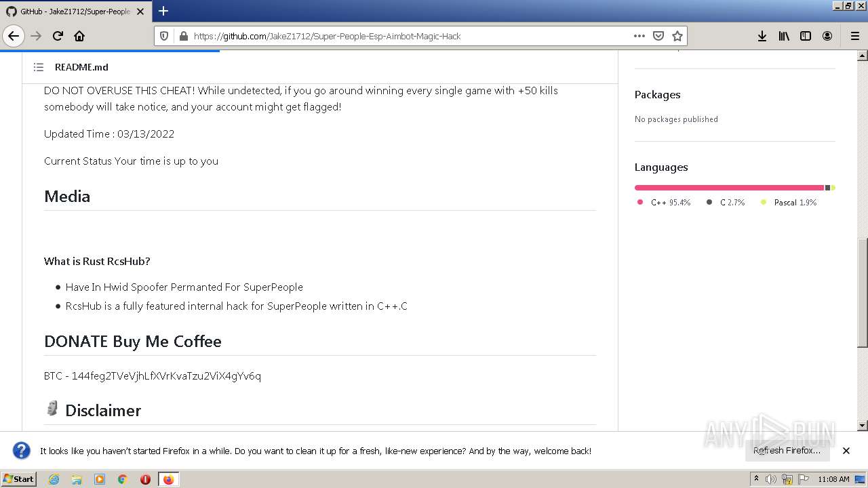This screenshot has width=868, height=488.
Task: Open the Library menu
Action: [784, 36]
